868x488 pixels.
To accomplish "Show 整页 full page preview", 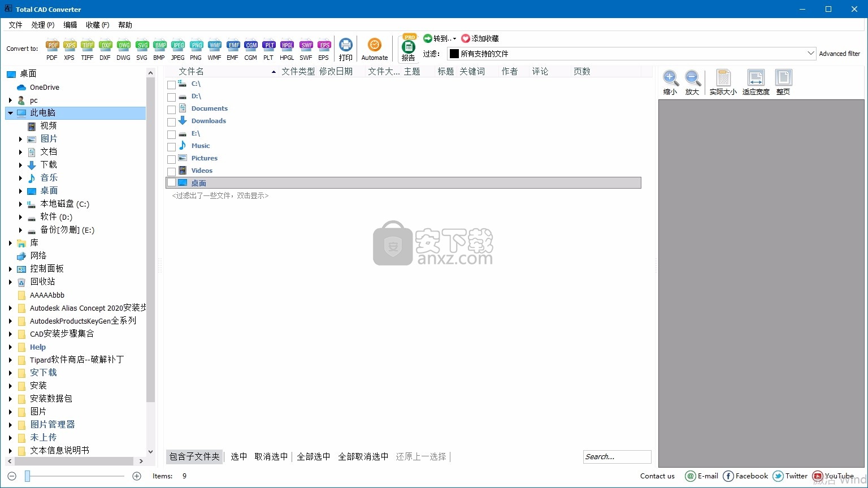I will click(x=783, y=82).
